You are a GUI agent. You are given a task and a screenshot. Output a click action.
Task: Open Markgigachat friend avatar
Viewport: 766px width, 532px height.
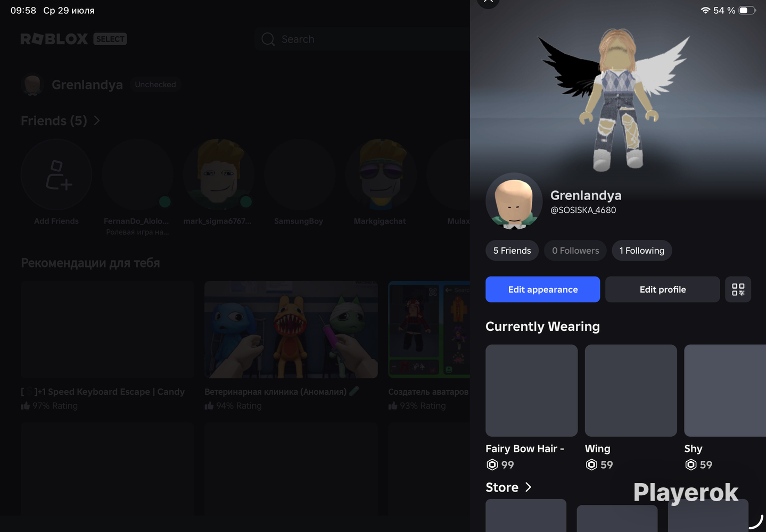pyautogui.click(x=381, y=174)
